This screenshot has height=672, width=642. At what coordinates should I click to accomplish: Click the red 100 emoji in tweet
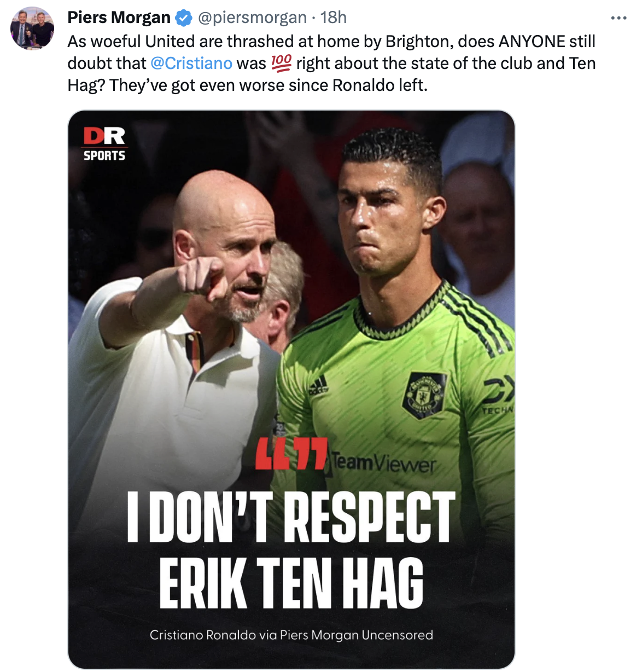(x=281, y=63)
